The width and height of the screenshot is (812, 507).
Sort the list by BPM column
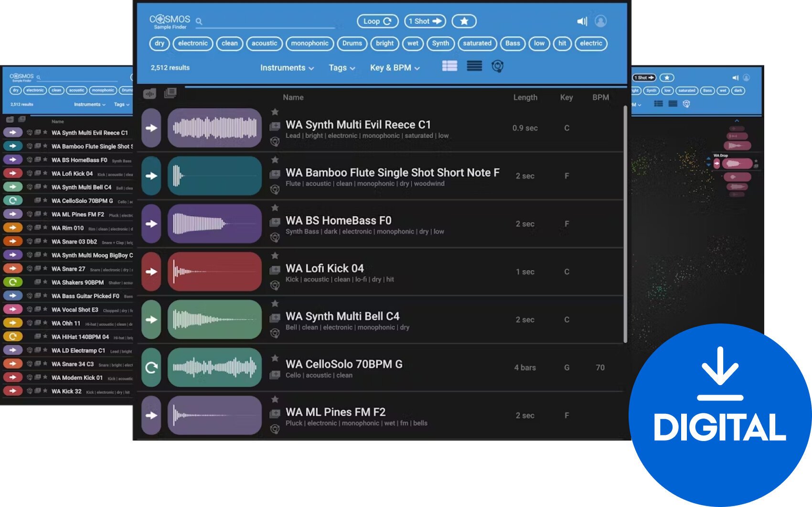coord(600,97)
